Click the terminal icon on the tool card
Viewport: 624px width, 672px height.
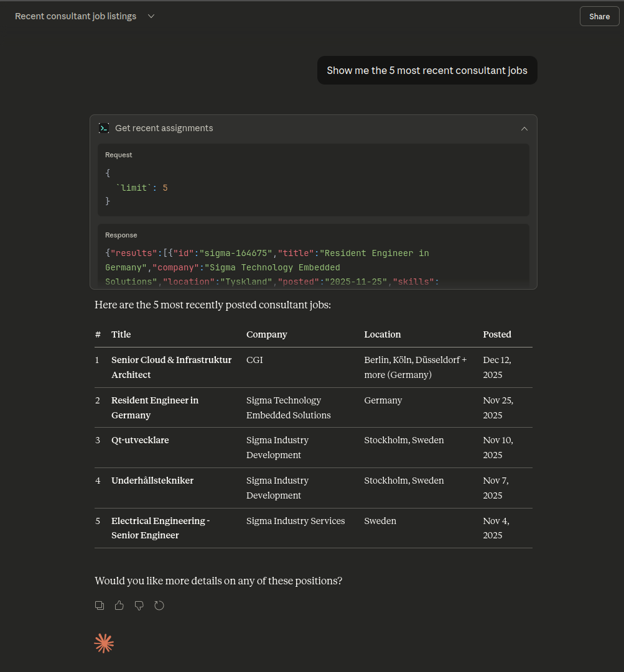tap(104, 127)
